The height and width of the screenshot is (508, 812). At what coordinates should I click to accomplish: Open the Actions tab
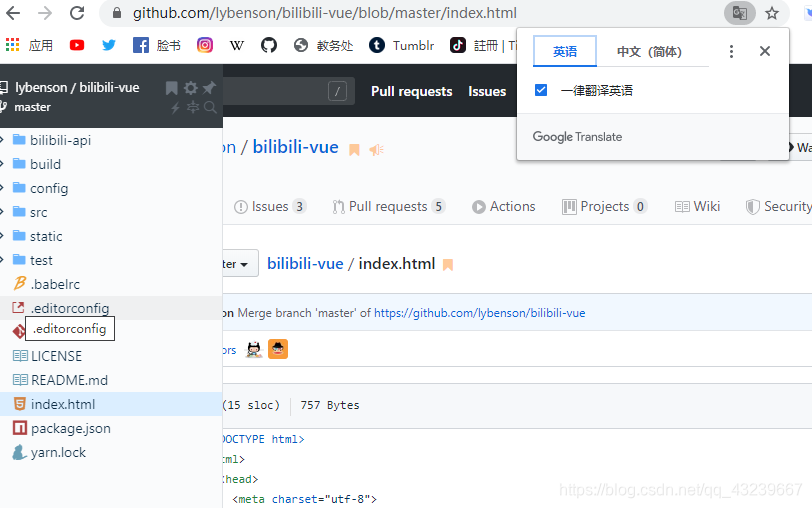coord(503,206)
